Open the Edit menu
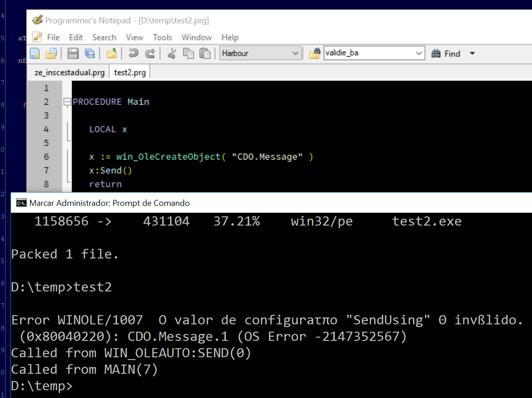Screen dimensions: 532x398 (x=75, y=38)
